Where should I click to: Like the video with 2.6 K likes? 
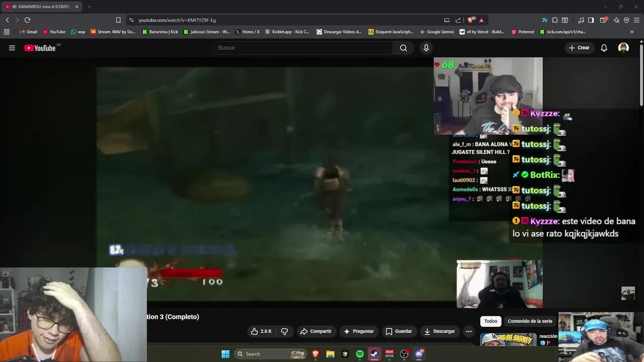[x=261, y=331]
